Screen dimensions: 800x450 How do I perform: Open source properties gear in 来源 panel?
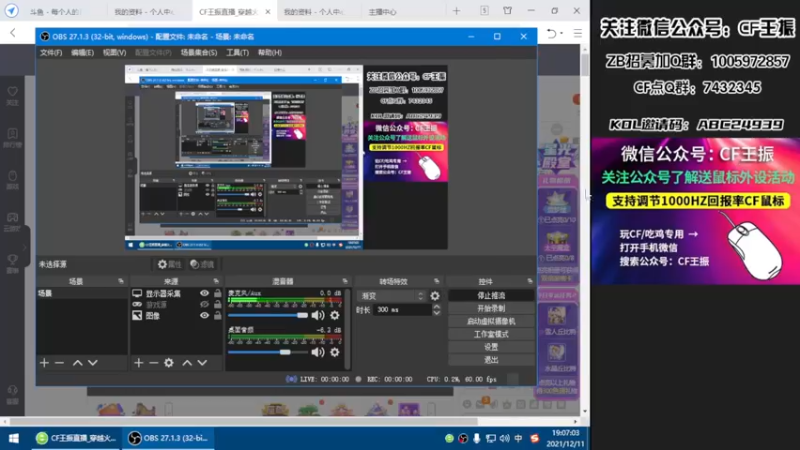pyautogui.click(x=169, y=363)
